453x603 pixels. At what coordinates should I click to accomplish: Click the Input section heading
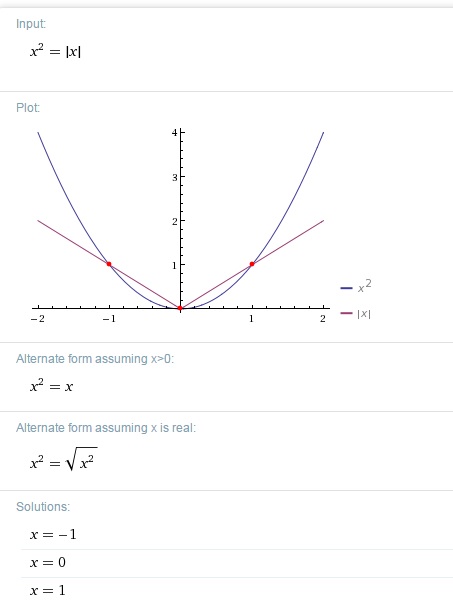tap(31, 24)
